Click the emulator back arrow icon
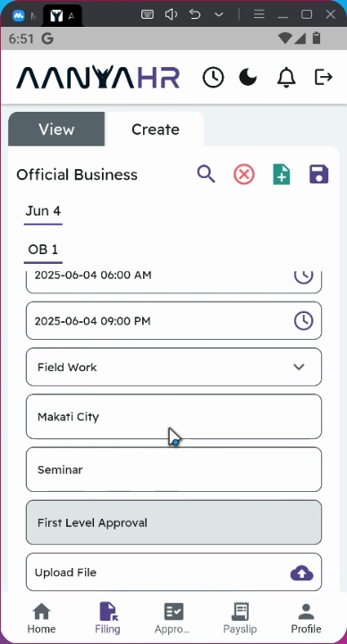This screenshot has width=347, height=644. point(195,15)
